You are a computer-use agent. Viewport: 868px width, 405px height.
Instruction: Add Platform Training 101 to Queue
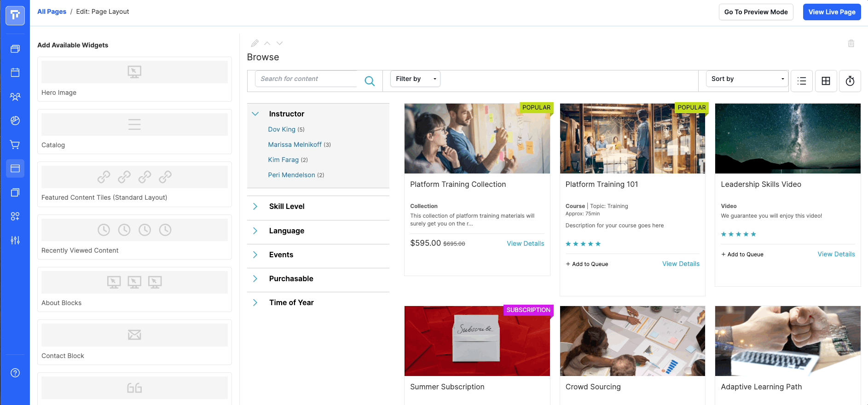click(x=587, y=264)
